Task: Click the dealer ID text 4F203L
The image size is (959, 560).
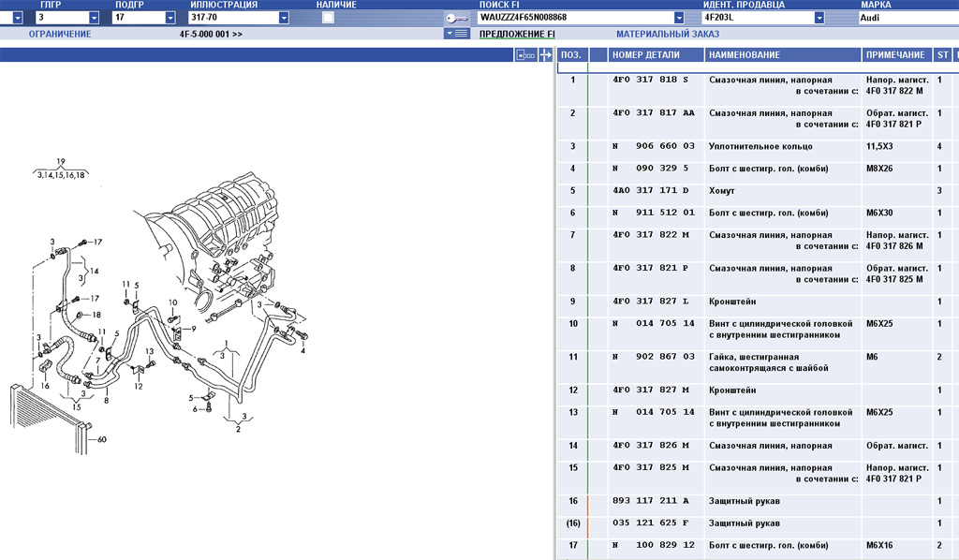Action: 718,18
